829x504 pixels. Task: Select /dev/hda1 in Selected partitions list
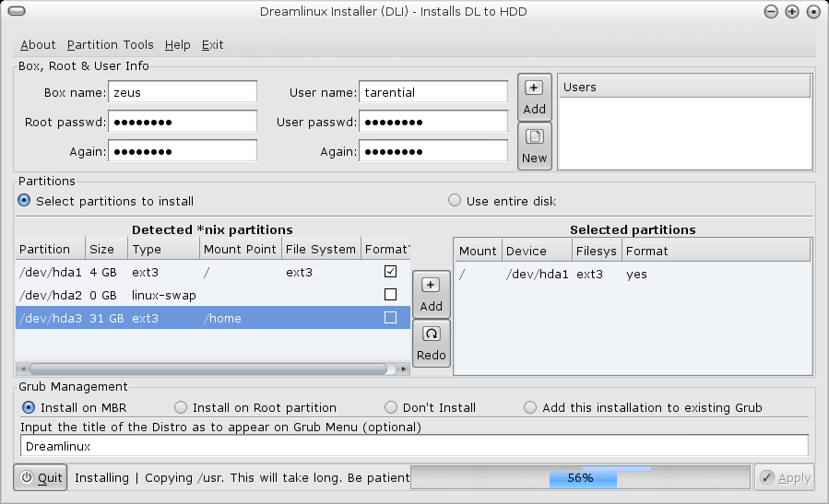(633, 275)
